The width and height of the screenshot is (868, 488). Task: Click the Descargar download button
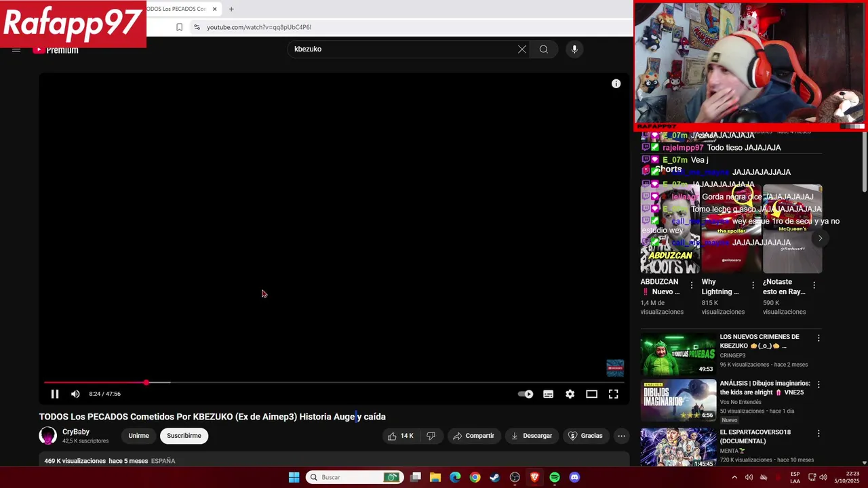click(532, 436)
